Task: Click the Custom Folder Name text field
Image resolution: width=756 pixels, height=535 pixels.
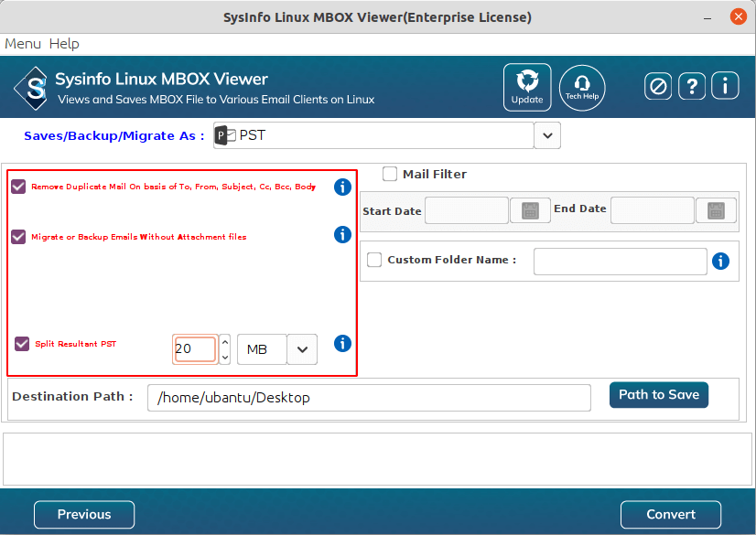Action: 620,262
